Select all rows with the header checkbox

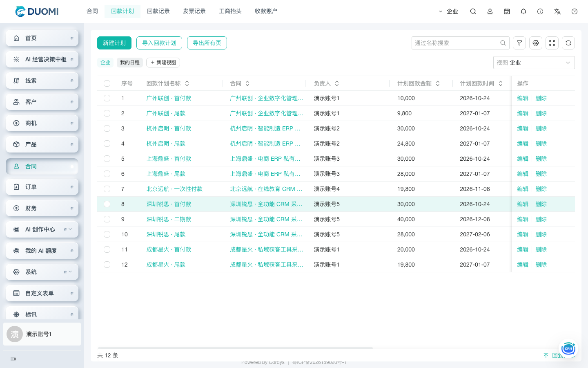pyautogui.click(x=107, y=83)
